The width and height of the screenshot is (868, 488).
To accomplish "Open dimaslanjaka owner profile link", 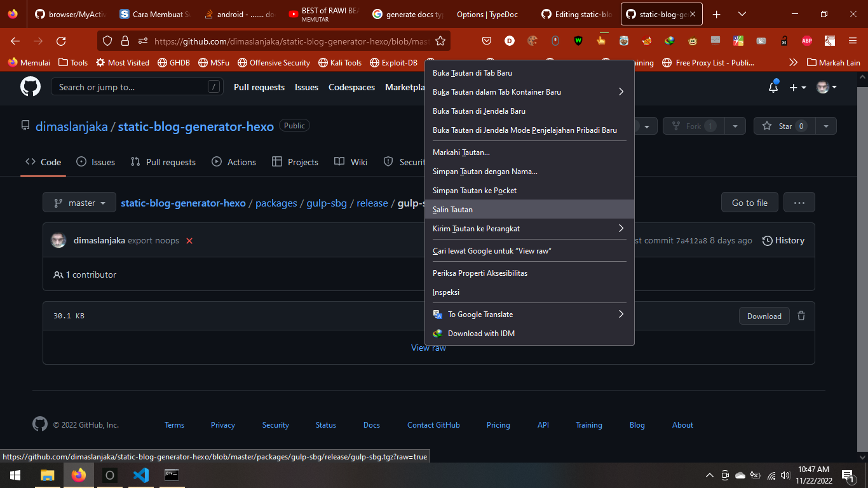I will pyautogui.click(x=72, y=126).
